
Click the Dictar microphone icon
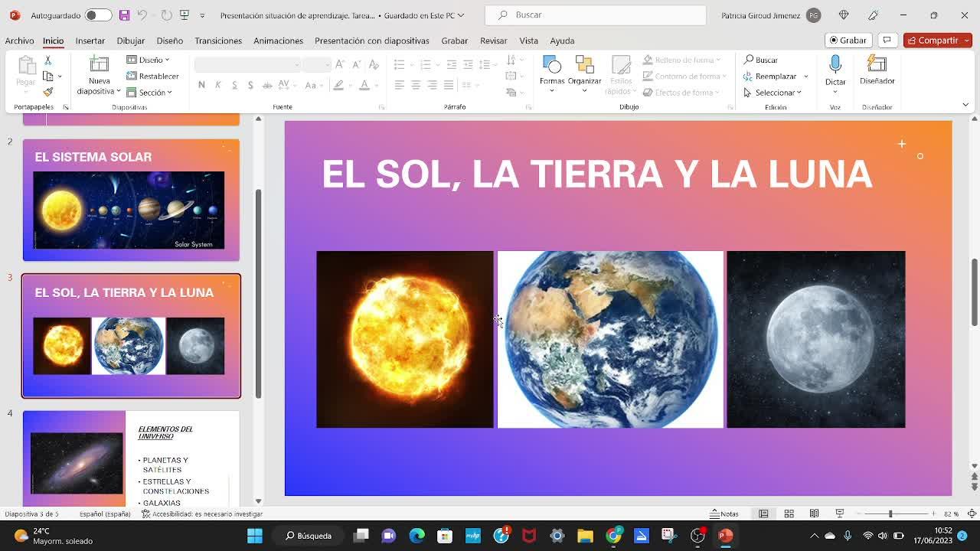835,65
